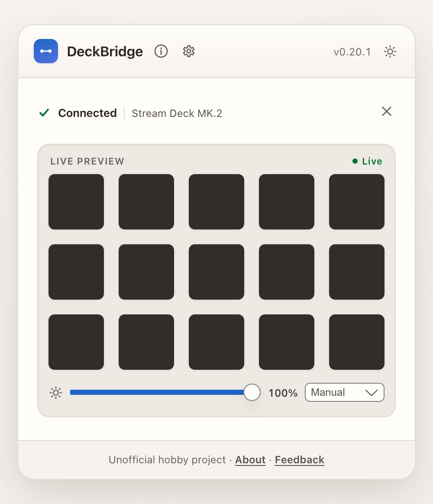Open the Feedback link in footer
The image size is (433, 504).
pos(299,460)
